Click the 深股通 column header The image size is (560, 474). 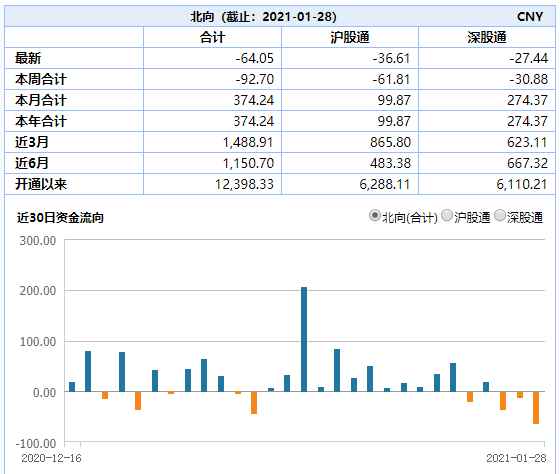pyautogui.click(x=487, y=37)
